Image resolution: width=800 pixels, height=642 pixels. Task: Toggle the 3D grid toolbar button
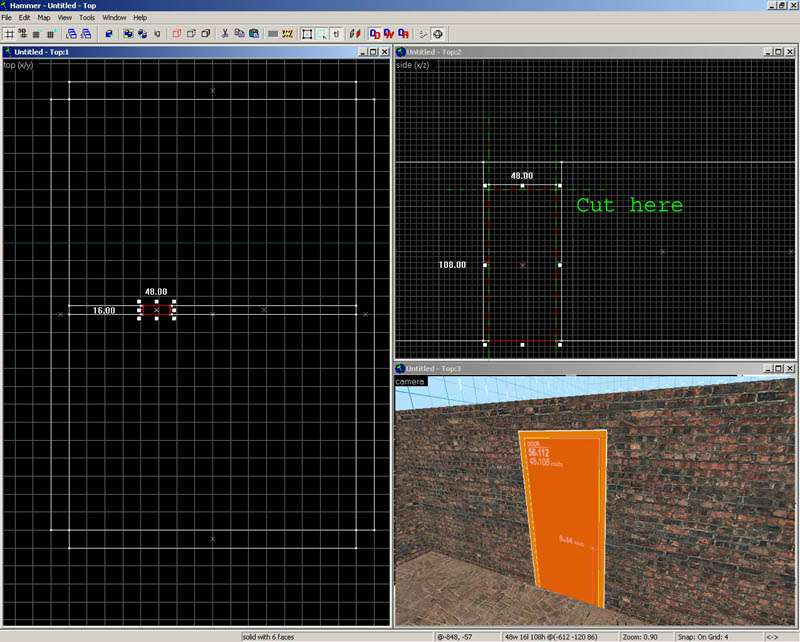22,33
